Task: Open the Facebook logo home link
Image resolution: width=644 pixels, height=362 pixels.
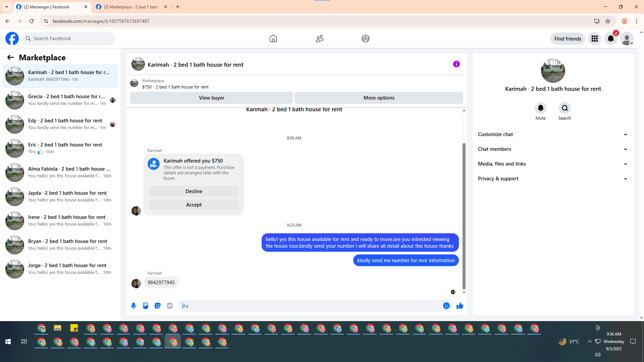Action: tap(12, 39)
